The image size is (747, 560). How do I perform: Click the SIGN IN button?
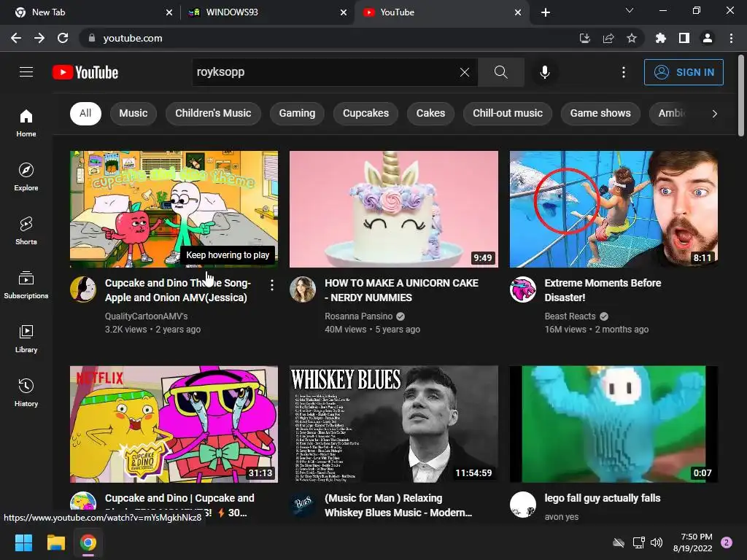[x=684, y=72]
